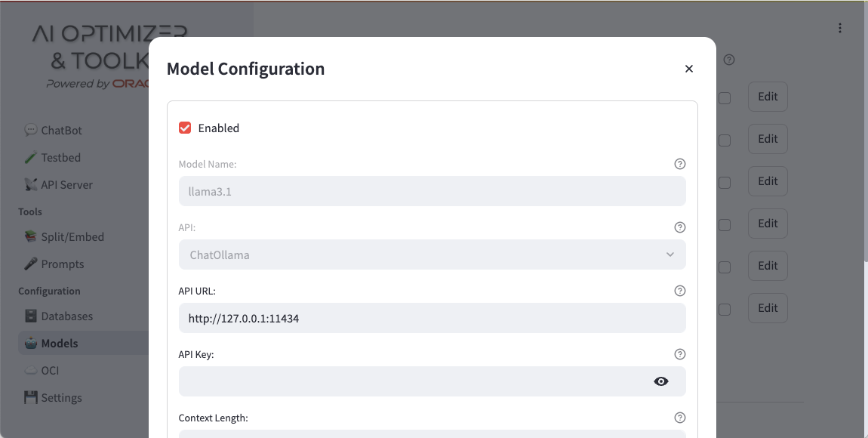Click the page vertical scrollbar

click(x=865, y=132)
